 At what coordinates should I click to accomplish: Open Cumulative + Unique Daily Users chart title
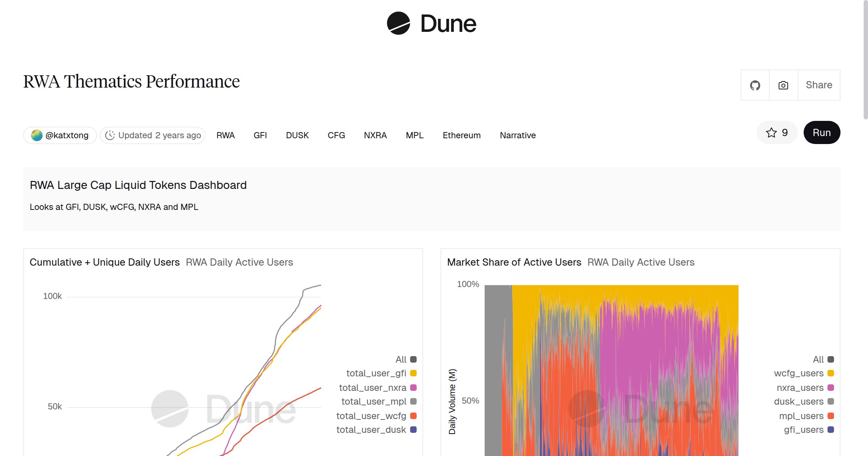point(105,262)
